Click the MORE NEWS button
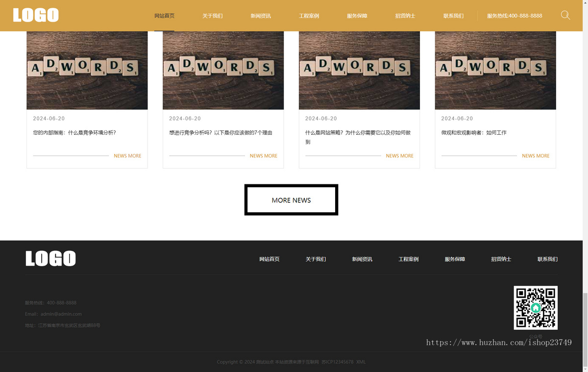Screen dimensions: 588x372 pos(291,199)
